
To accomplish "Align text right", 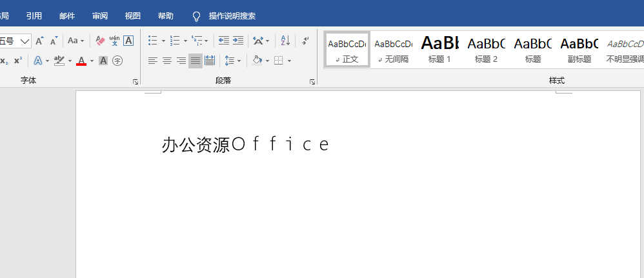I will click(x=181, y=61).
